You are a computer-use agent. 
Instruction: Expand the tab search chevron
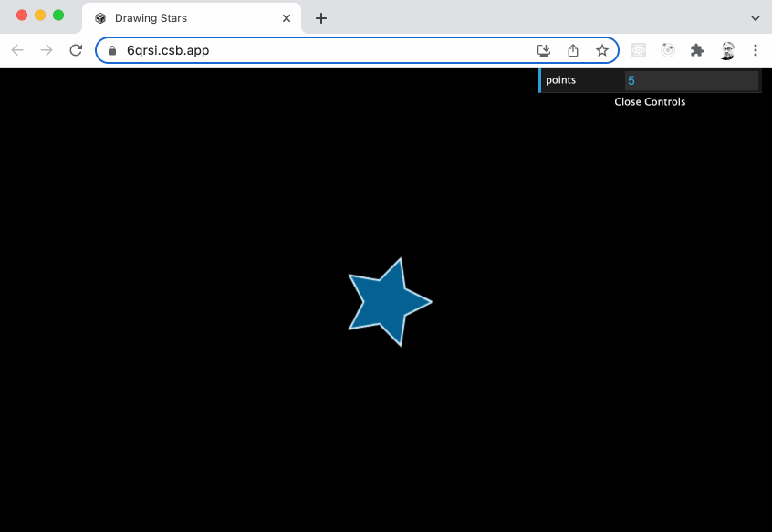click(x=756, y=18)
